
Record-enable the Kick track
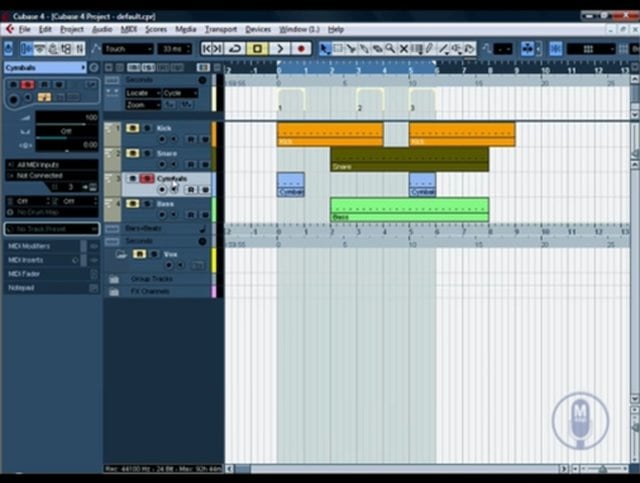pyautogui.click(x=162, y=140)
